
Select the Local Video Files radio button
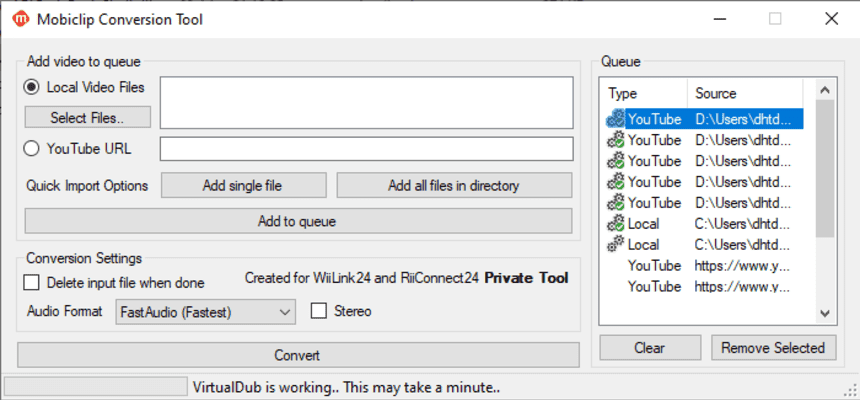[32, 87]
